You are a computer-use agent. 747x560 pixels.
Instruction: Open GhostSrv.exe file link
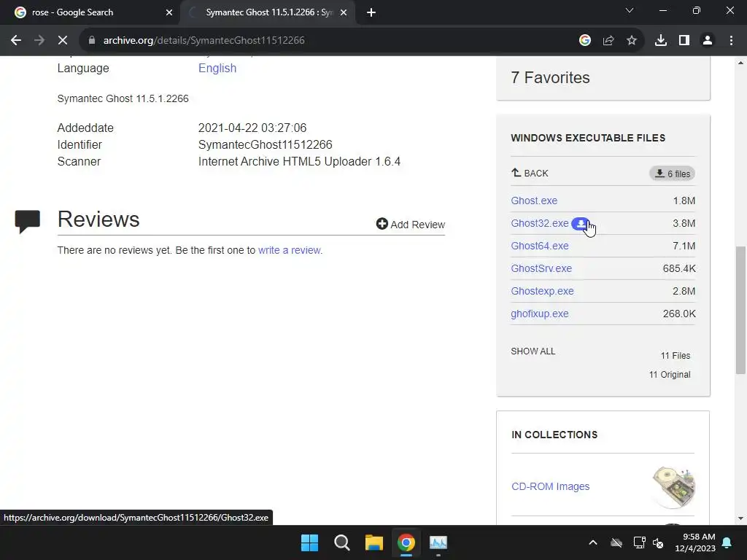click(x=541, y=268)
